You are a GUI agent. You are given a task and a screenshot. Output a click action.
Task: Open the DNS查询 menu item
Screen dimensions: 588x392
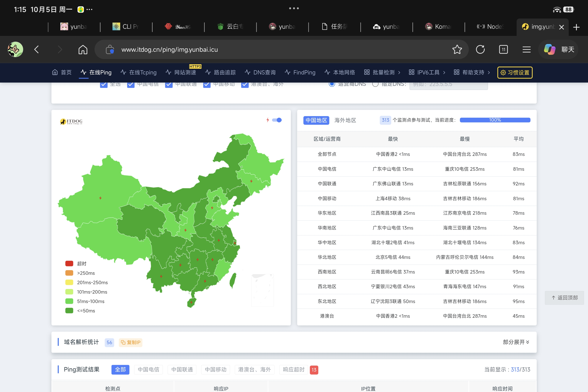coord(260,73)
